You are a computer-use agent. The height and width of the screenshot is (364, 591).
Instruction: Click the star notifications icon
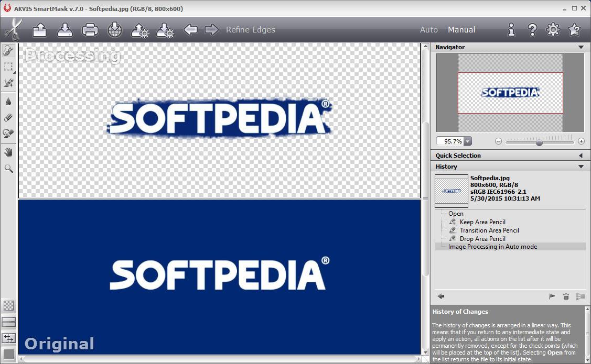574,29
